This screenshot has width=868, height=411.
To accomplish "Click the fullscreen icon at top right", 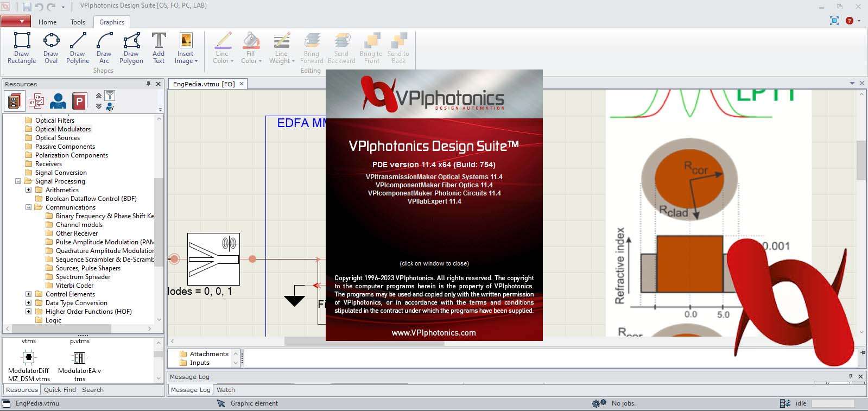I will coord(834,21).
